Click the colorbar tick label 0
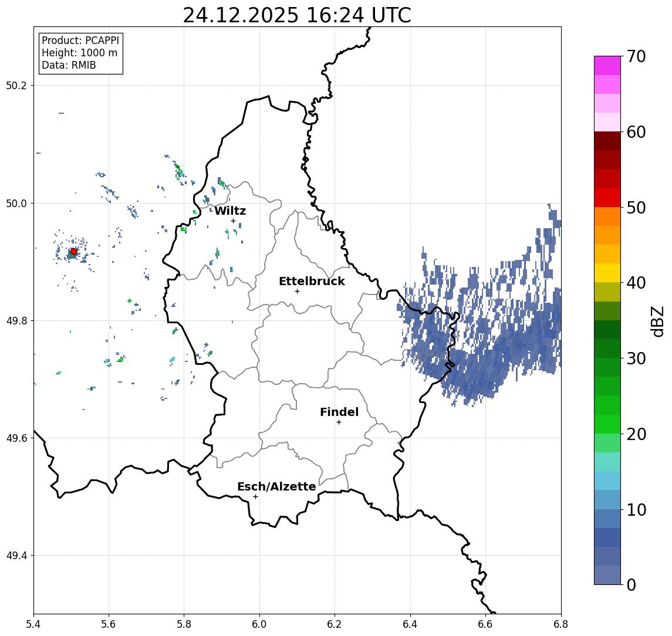 tap(632, 584)
